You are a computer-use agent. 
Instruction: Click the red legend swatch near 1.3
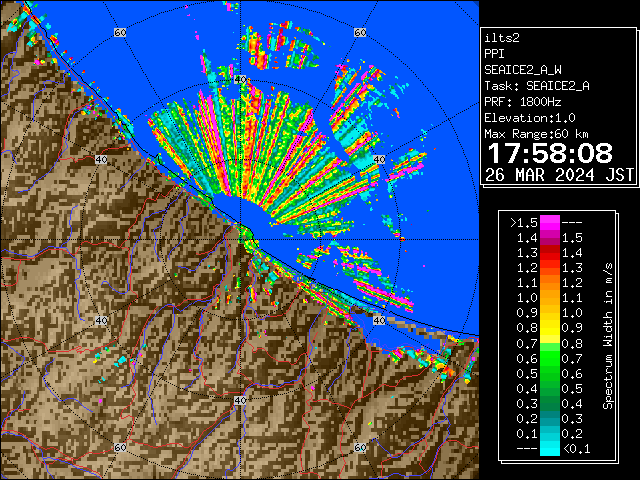[x=550, y=253]
